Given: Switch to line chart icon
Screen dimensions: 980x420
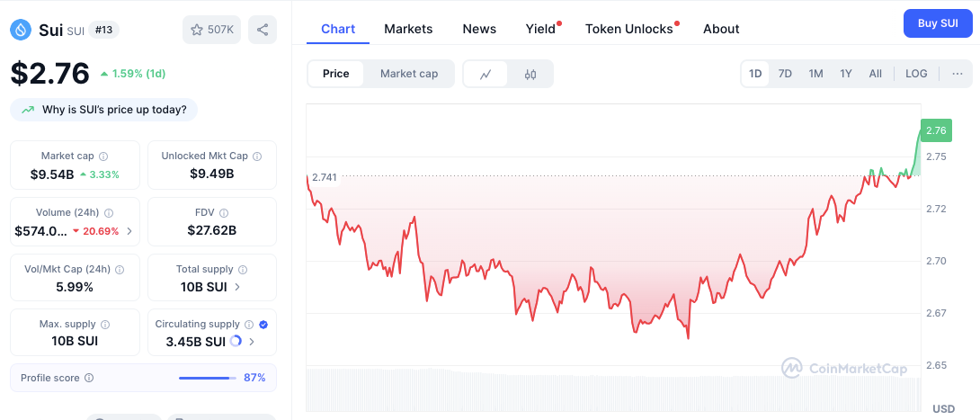Looking at the screenshot, I should (x=485, y=74).
